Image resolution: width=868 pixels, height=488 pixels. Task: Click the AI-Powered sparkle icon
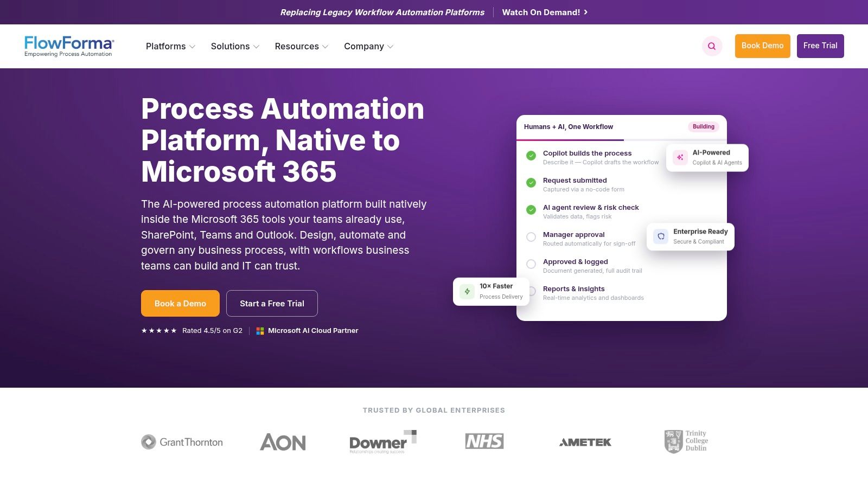pyautogui.click(x=680, y=157)
